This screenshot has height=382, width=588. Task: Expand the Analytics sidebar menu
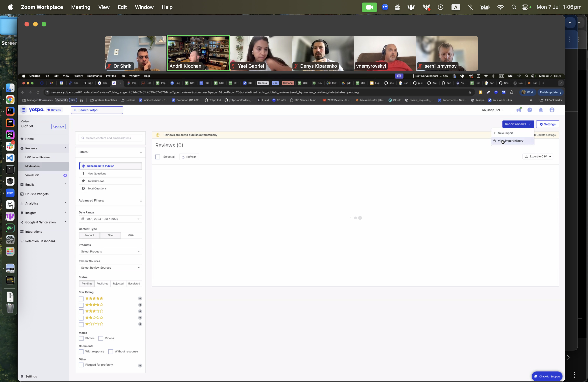[x=44, y=203]
